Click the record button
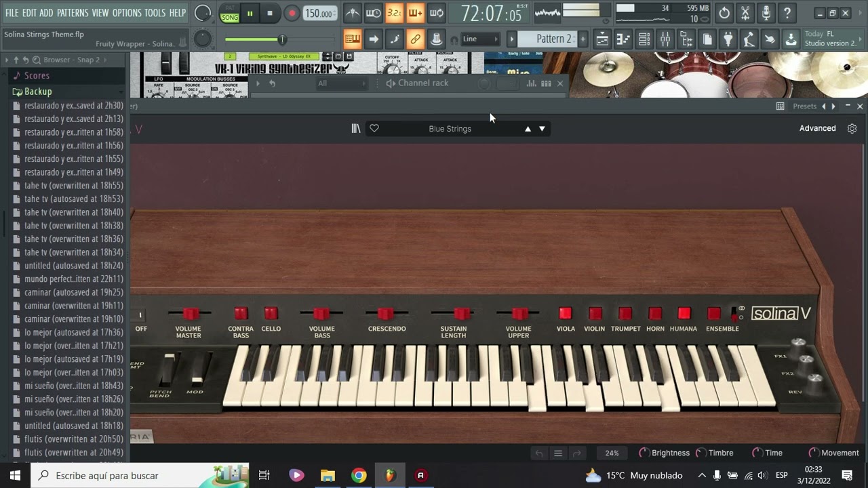This screenshot has height=488, width=868. [292, 13]
